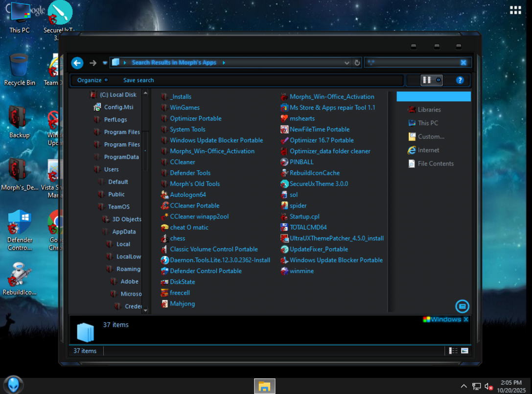Select Daemon.Tools.Lite installer item
The width and height of the screenshot is (532, 394).
tap(215, 260)
